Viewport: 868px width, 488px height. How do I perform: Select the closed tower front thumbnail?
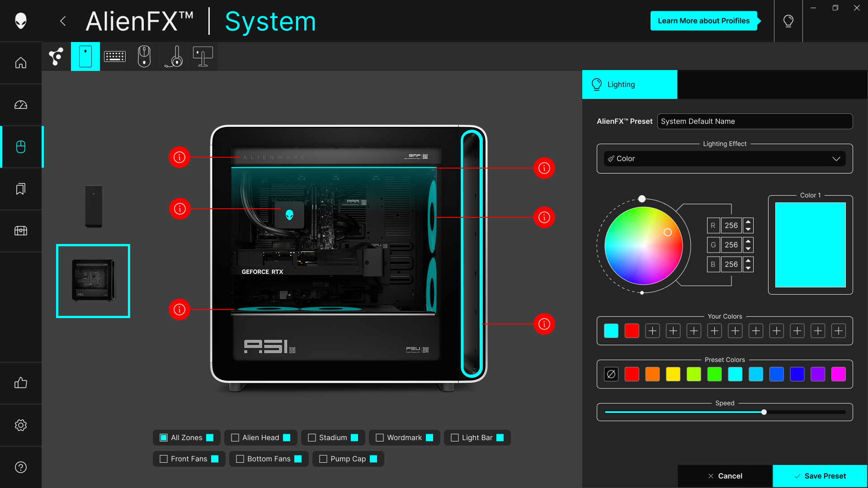pos(94,206)
